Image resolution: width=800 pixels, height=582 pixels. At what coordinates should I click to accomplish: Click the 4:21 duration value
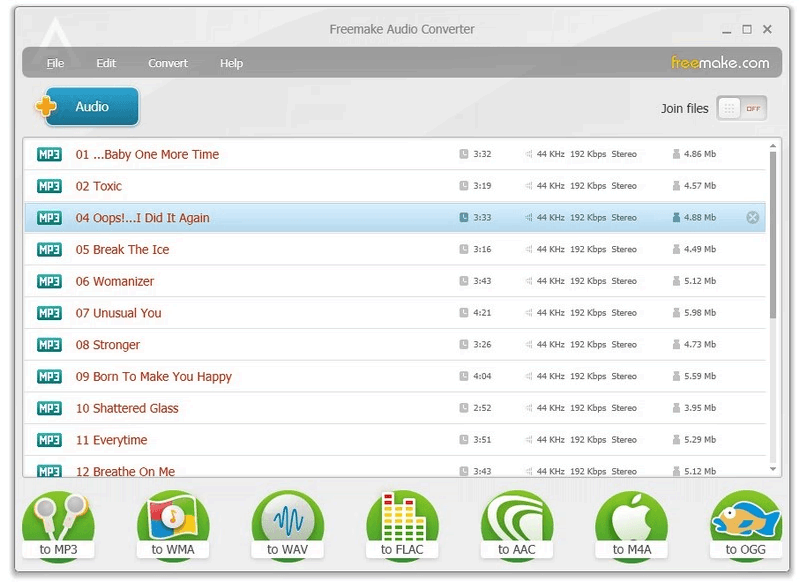(x=482, y=313)
